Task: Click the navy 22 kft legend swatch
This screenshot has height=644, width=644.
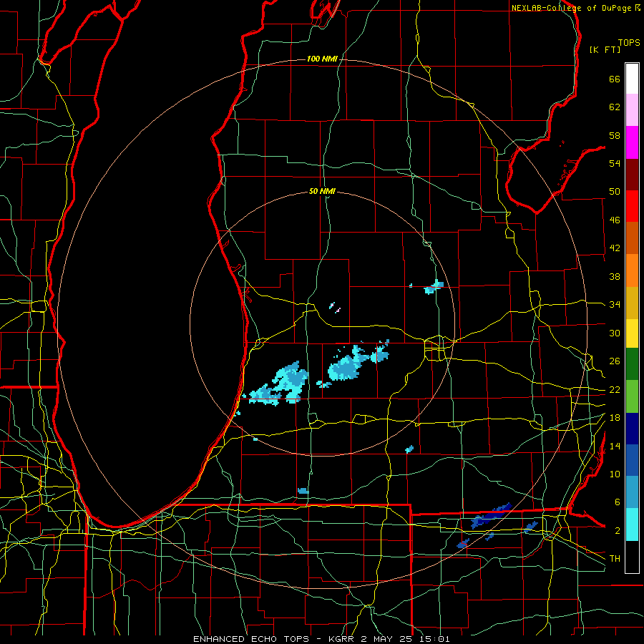Action: coord(632,429)
